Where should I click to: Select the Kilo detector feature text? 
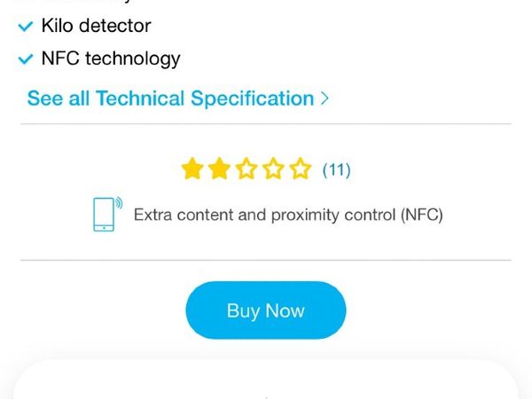(x=97, y=26)
